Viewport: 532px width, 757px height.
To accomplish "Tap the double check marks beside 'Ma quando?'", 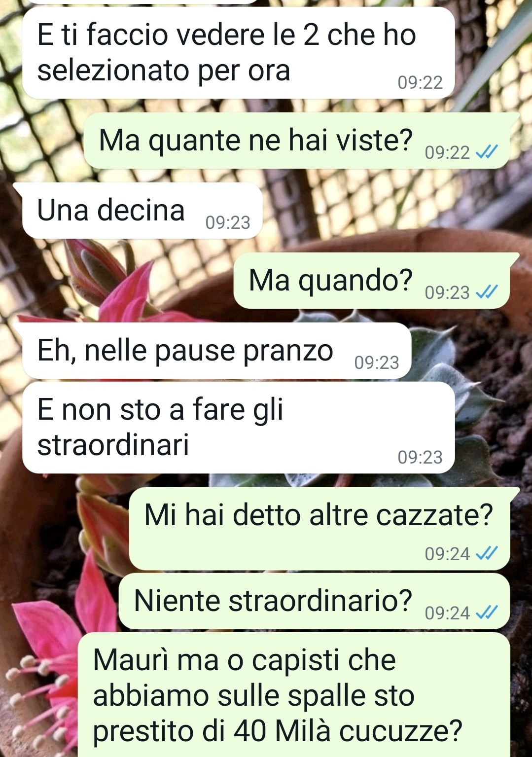I will tap(487, 292).
